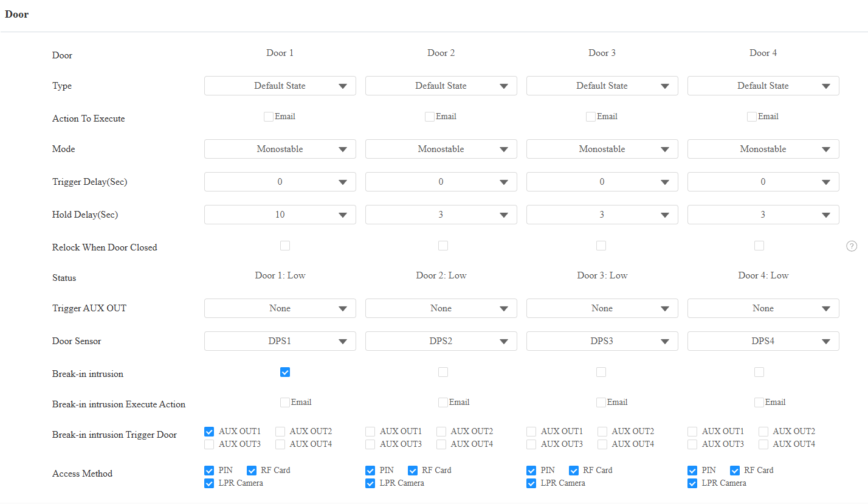Check AUX OUT4 for Door 1

[x=280, y=444]
